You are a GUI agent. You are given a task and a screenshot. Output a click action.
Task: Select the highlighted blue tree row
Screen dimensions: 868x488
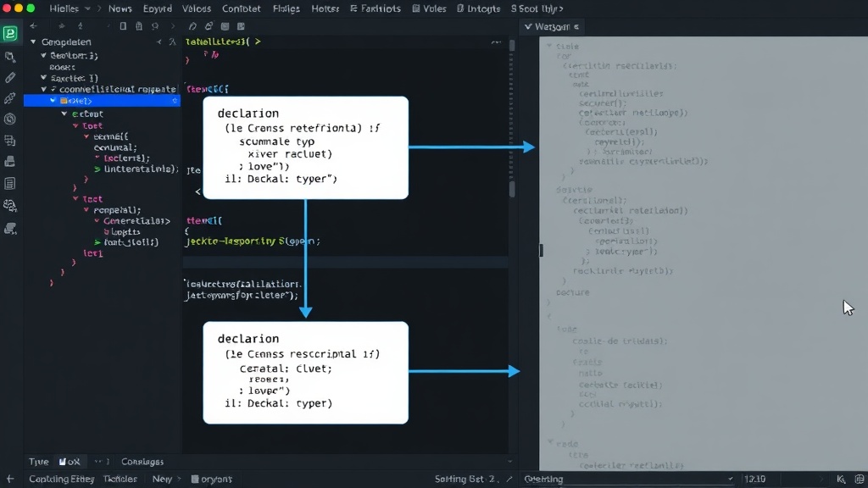[102, 101]
